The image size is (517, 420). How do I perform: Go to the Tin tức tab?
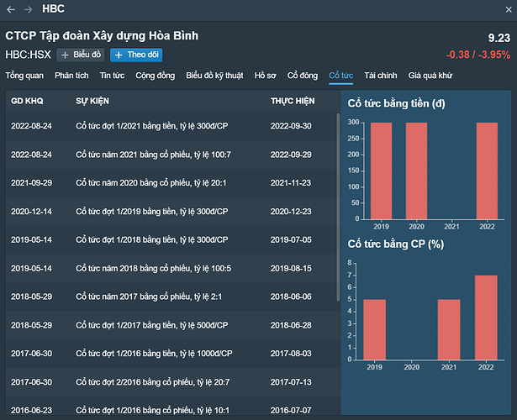112,76
